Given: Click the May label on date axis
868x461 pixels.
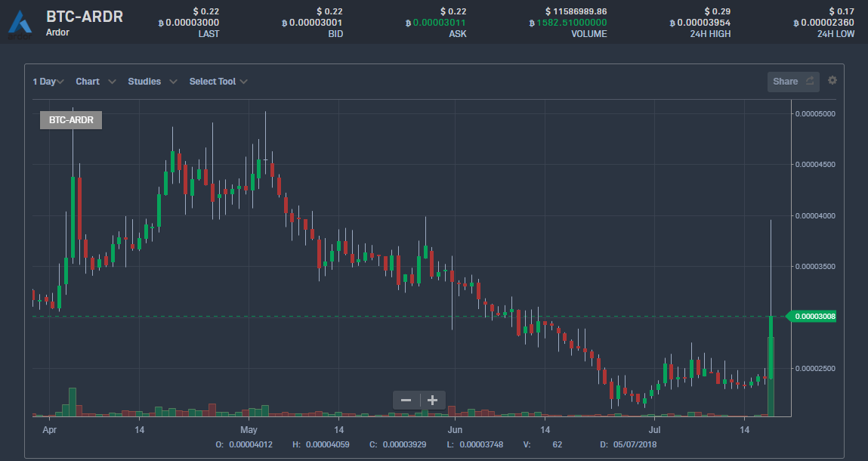Looking at the screenshot, I should [249, 430].
